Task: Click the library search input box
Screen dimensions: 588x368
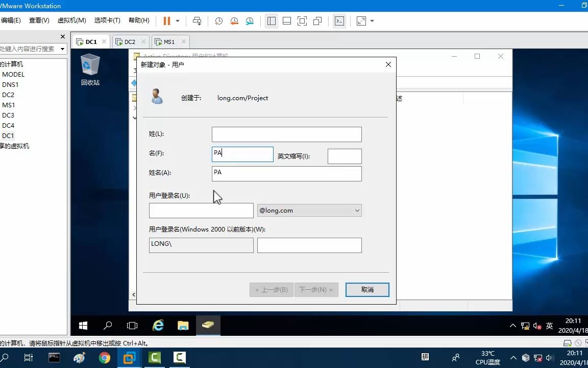Action: click(x=28, y=49)
